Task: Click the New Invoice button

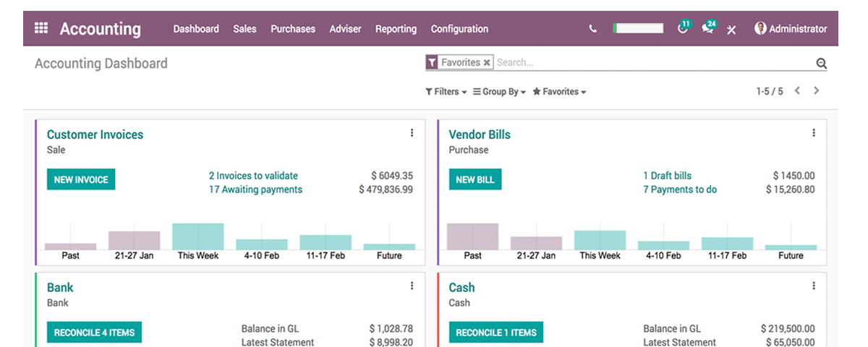Action: (x=81, y=179)
